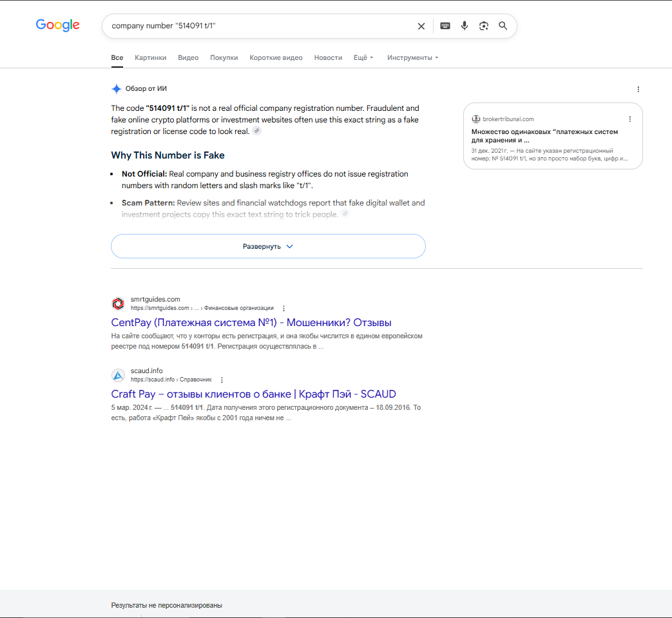The height and width of the screenshot is (618, 672).
Task: Expand AI overview with Развернуть button
Action: point(268,246)
